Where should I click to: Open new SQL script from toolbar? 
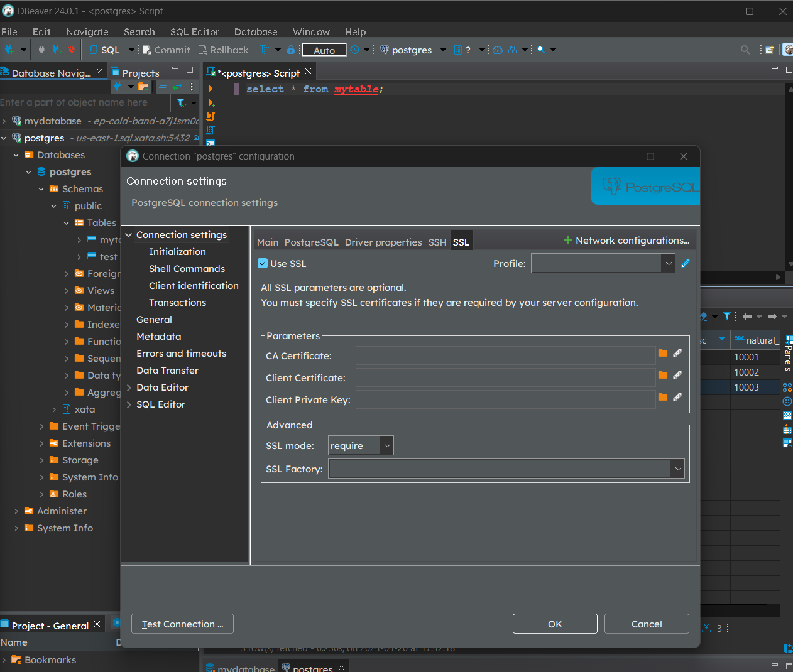(x=104, y=50)
